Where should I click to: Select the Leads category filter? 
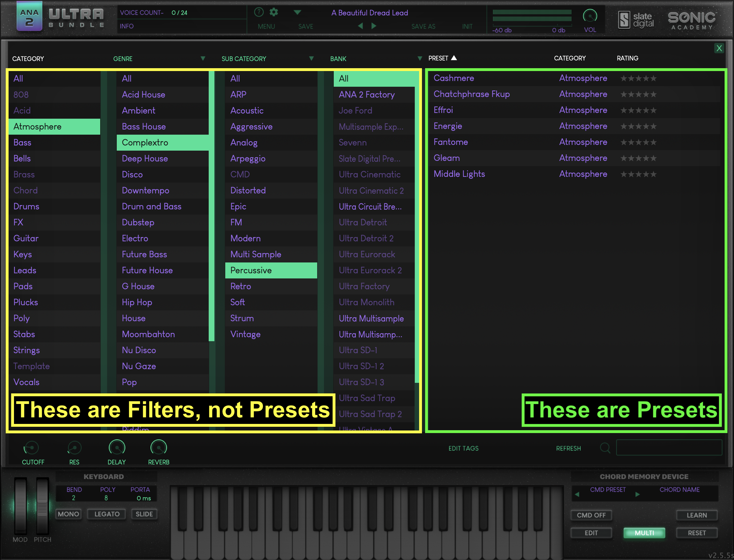tap(54, 270)
